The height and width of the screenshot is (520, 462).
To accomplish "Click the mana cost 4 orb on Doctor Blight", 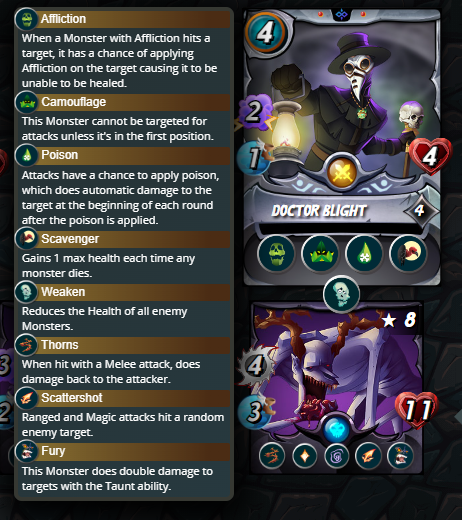I will [266, 33].
